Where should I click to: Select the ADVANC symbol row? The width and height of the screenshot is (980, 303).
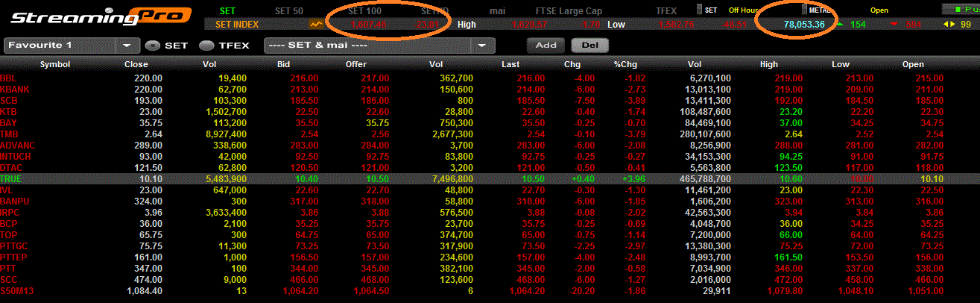click(x=490, y=145)
